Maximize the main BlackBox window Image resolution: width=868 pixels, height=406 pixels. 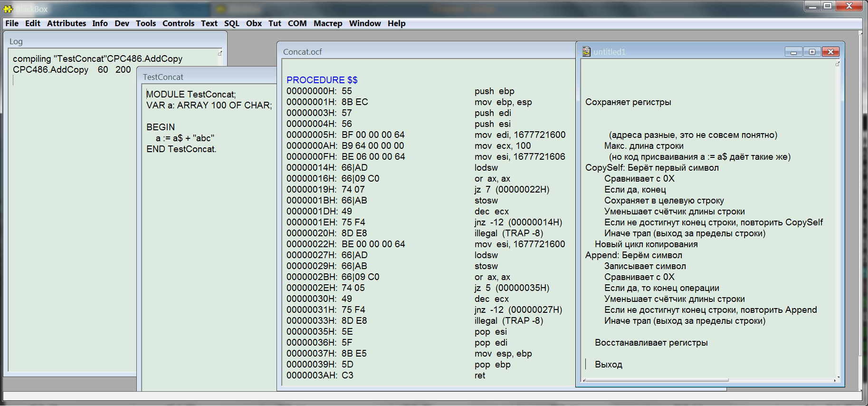tap(828, 6)
